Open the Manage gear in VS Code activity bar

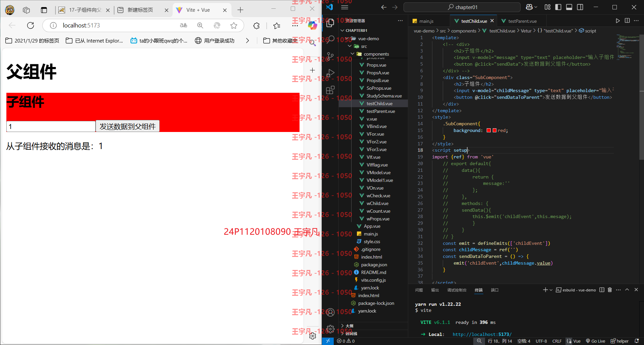coord(330,329)
